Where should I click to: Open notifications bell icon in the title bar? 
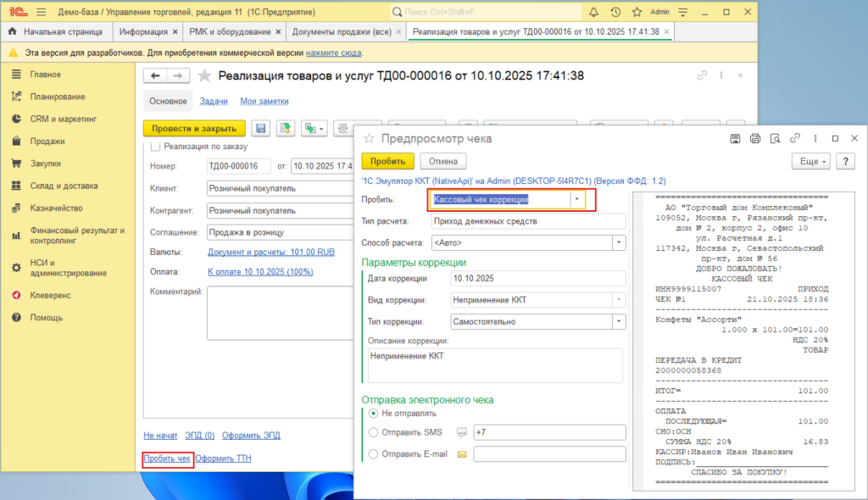pos(593,12)
